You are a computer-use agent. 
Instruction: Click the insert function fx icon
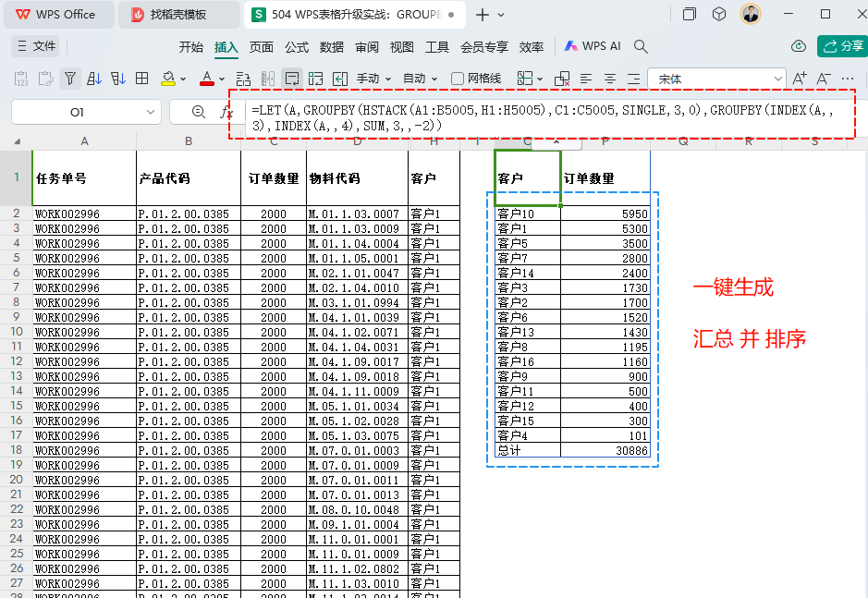[226, 113]
